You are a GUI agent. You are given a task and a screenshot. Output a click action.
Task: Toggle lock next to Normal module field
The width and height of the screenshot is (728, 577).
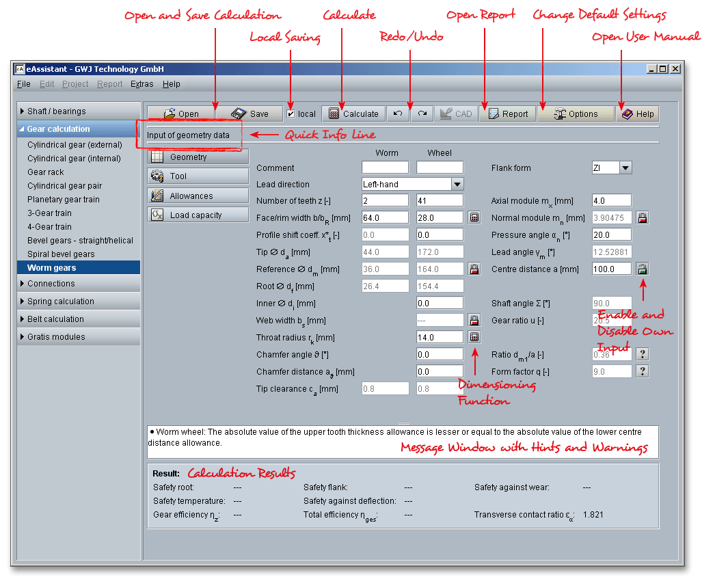coord(643,218)
